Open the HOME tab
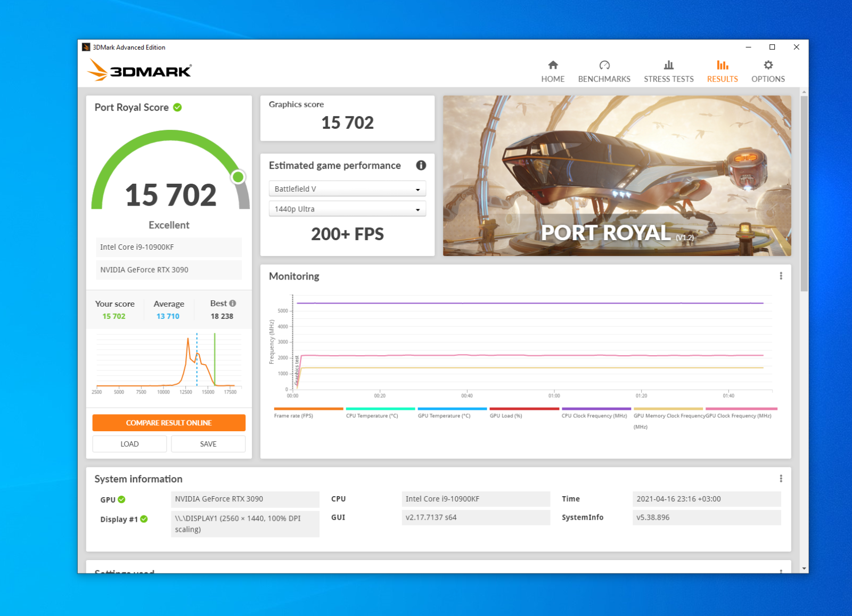 (553, 71)
